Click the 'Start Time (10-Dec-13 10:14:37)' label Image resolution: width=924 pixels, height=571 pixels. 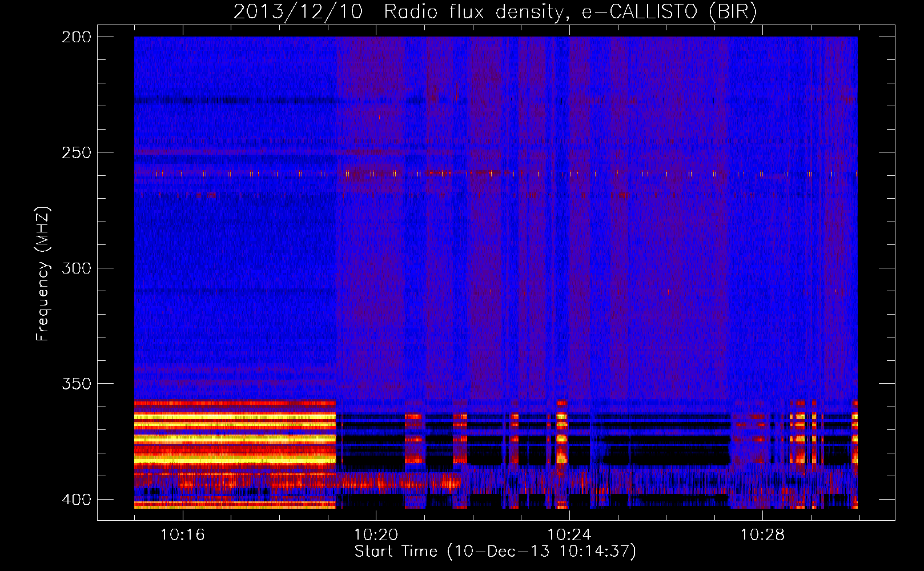pos(495,552)
